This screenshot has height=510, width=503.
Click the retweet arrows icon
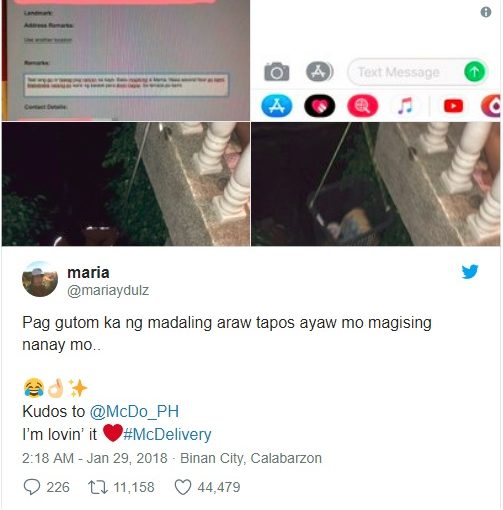(98, 487)
